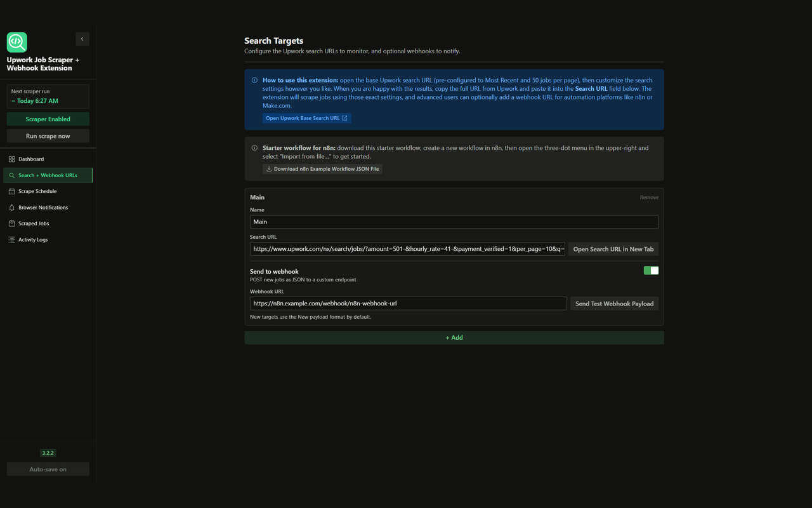Click the Auto-save on button

48,469
